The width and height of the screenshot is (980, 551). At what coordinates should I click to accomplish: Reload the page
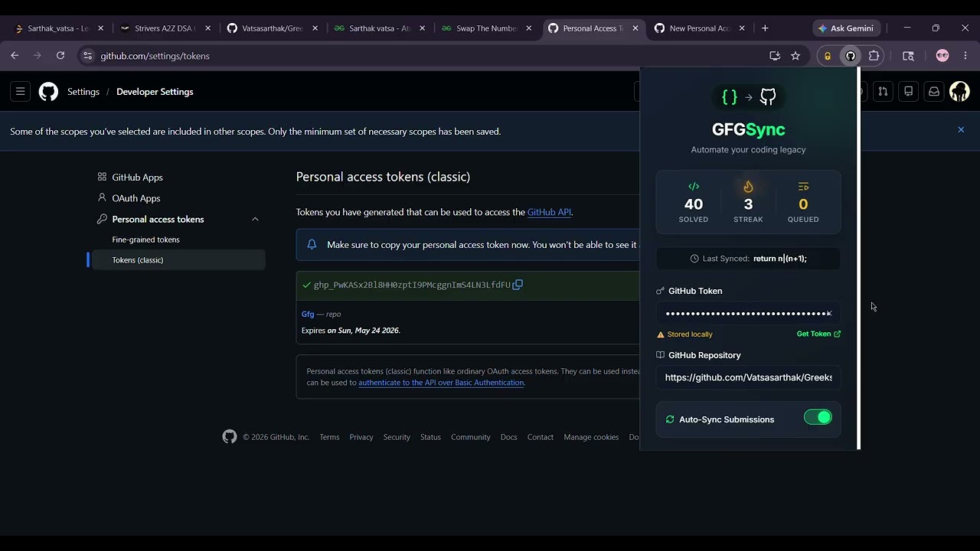pyautogui.click(x=60, y=56)
